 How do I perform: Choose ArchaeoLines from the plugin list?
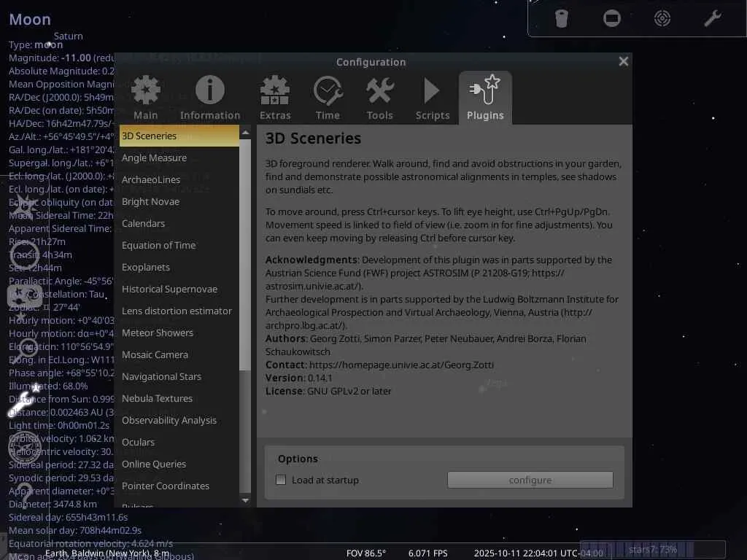pos(179,180)
